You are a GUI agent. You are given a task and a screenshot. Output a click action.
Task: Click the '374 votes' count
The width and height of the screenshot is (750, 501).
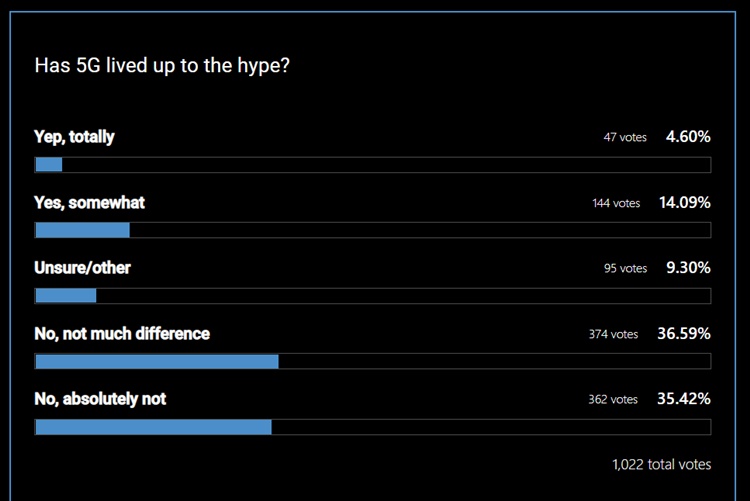pyautogui.click(x=613, y=334)
